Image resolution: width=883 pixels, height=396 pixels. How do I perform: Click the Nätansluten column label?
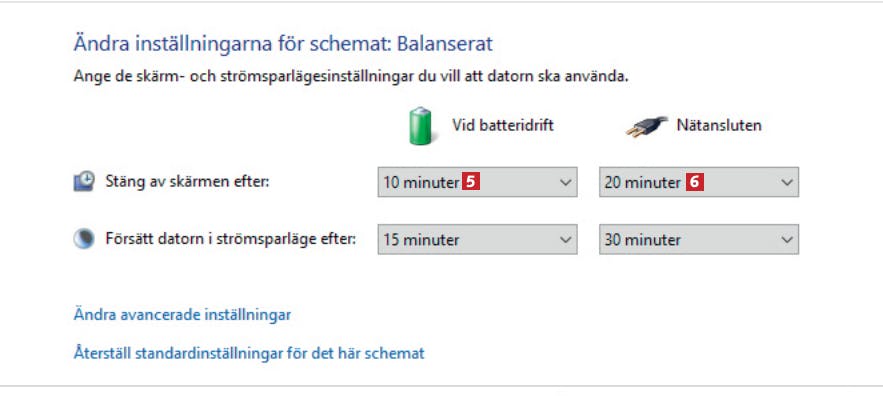coord(719,125)
